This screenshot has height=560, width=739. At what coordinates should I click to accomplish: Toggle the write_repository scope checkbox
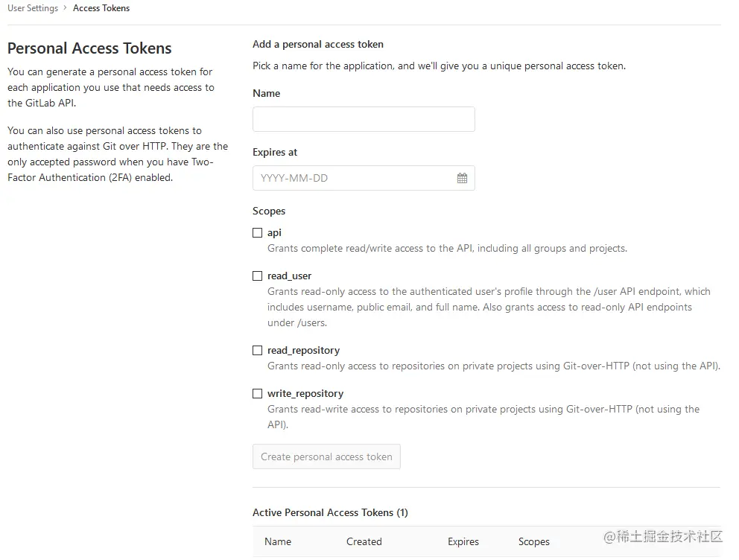click(258, 394)
